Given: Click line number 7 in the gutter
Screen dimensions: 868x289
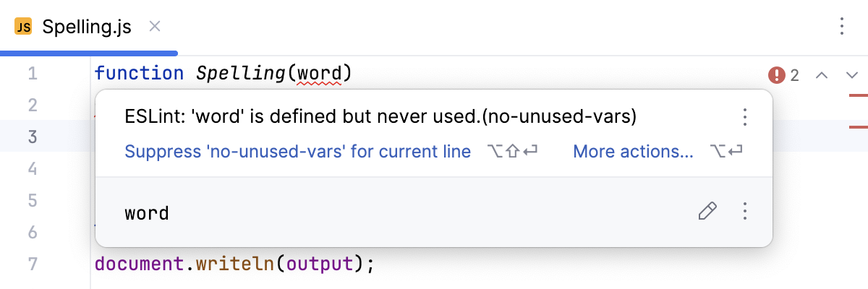Looking at the screenshot, I should pyautogui.click(x=33, y=264).
